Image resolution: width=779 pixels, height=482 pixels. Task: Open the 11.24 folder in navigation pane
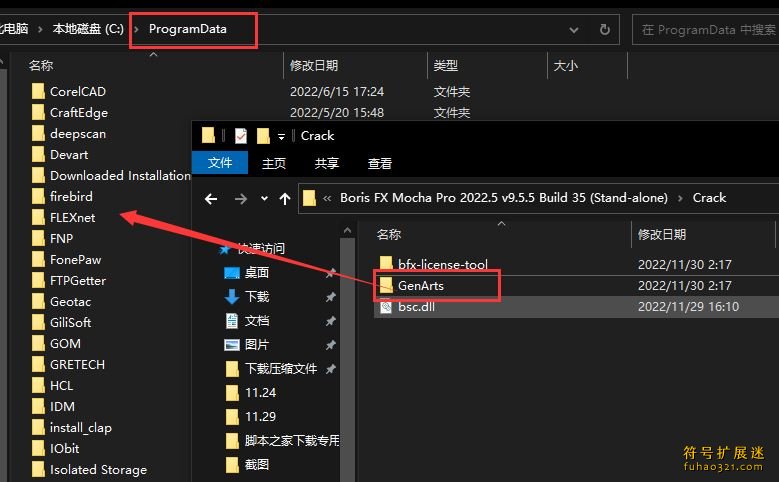click(251, 393)
